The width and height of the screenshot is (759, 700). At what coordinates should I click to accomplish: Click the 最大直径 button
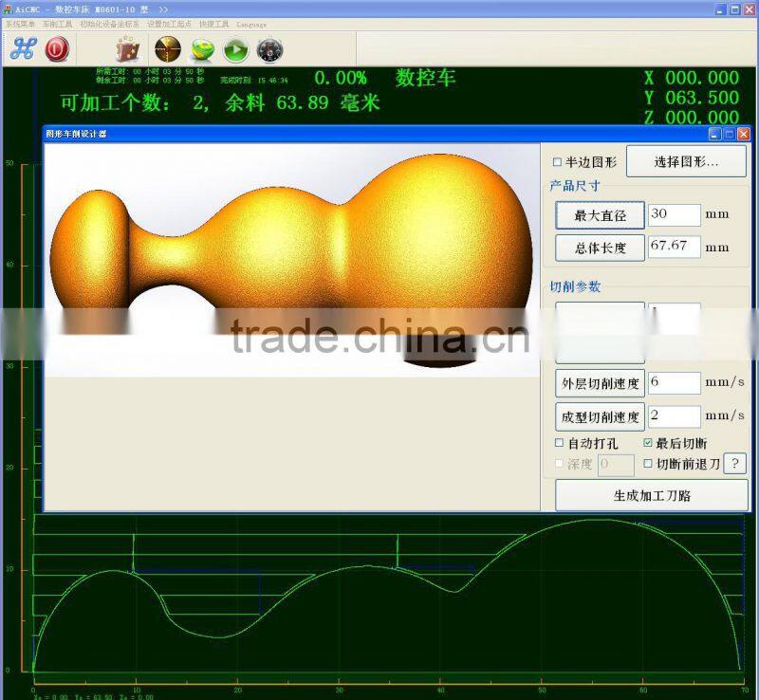[x=600, y=215]
